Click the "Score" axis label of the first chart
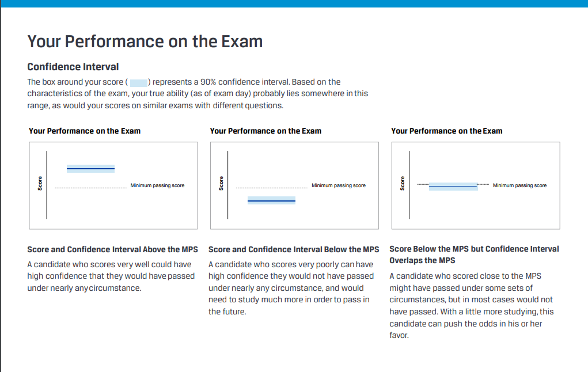This screenshot has height=372, width=588. 40,184
